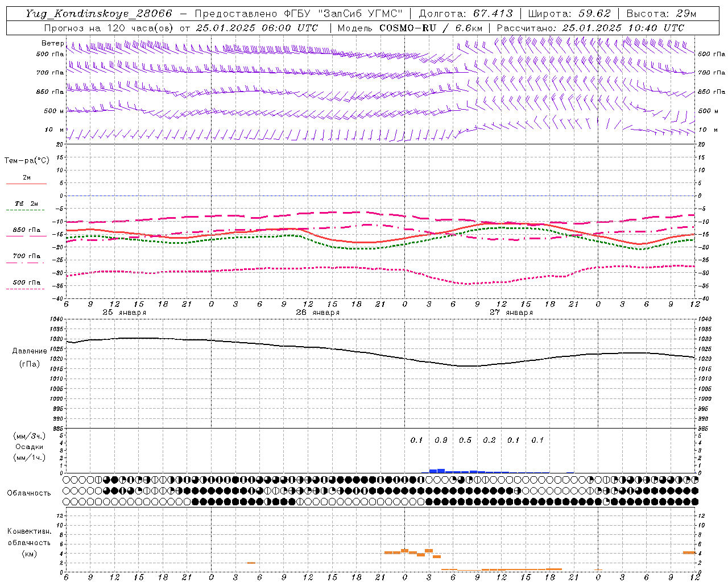This screenshot has height=582, width=728.
Task: Click the 0.5 precipitation value
Action: 465,440
